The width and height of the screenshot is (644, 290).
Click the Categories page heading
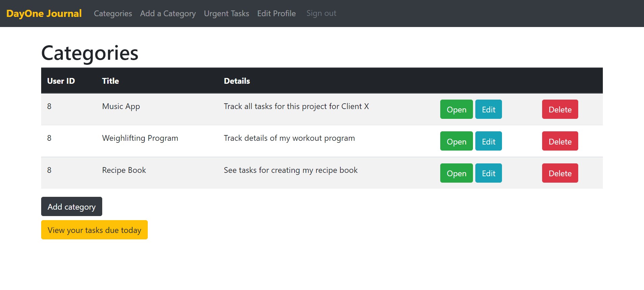90,53
